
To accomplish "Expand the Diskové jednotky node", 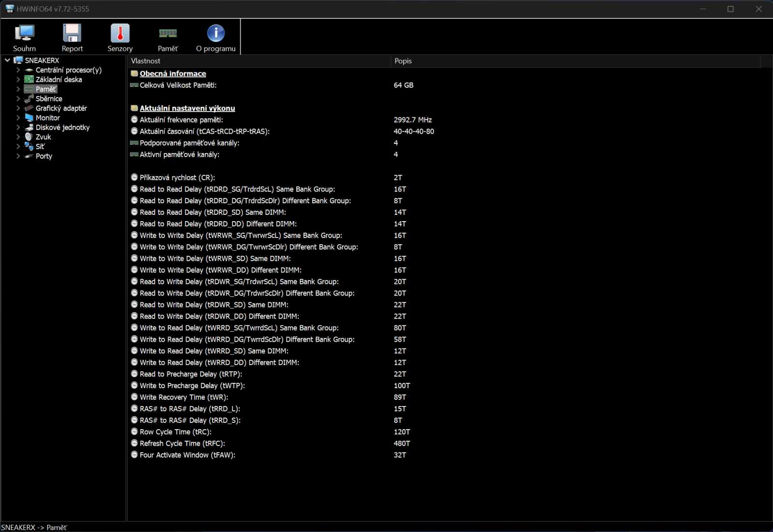I will [18, 127].
